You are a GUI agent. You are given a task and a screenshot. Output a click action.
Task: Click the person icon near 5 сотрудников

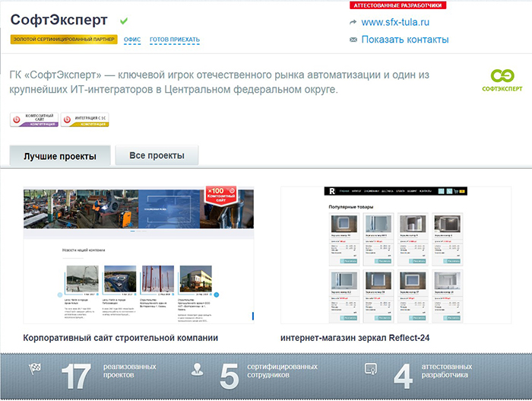coord(197,369)
